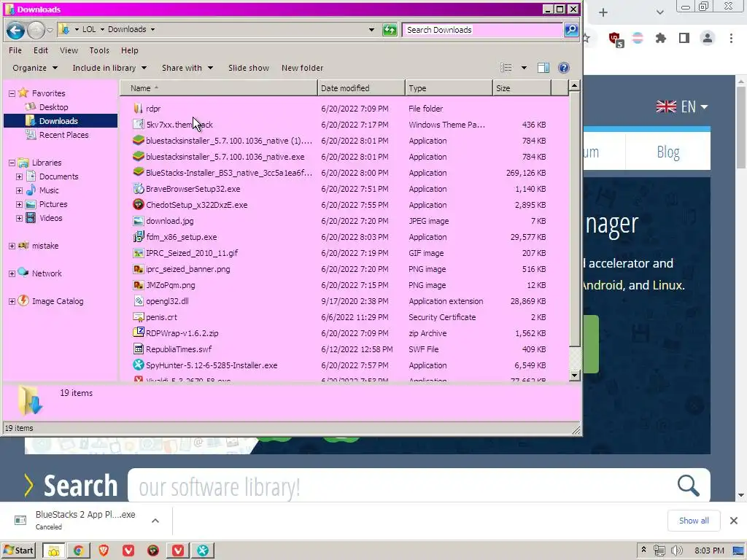Click the volume speaker tray icon
This screenshot has height=560, width=747.
click(x=677, y=551)
